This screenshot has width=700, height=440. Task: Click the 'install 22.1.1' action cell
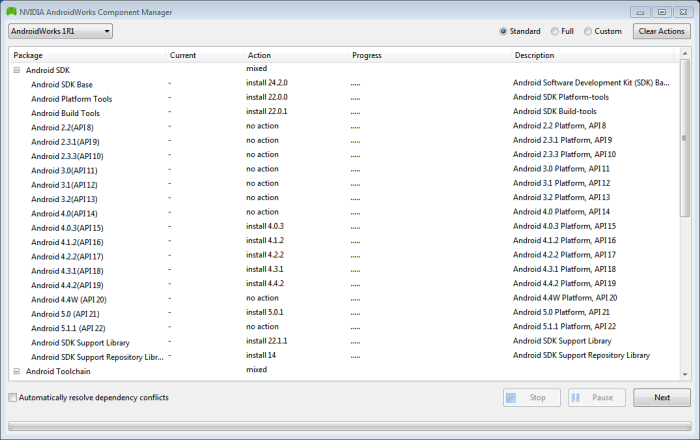click(x=267, y=341)
